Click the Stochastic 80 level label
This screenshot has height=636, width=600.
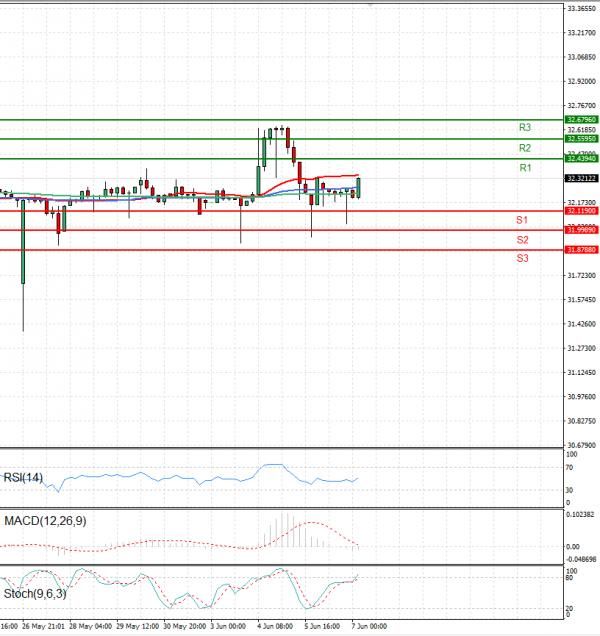[570, 578]
